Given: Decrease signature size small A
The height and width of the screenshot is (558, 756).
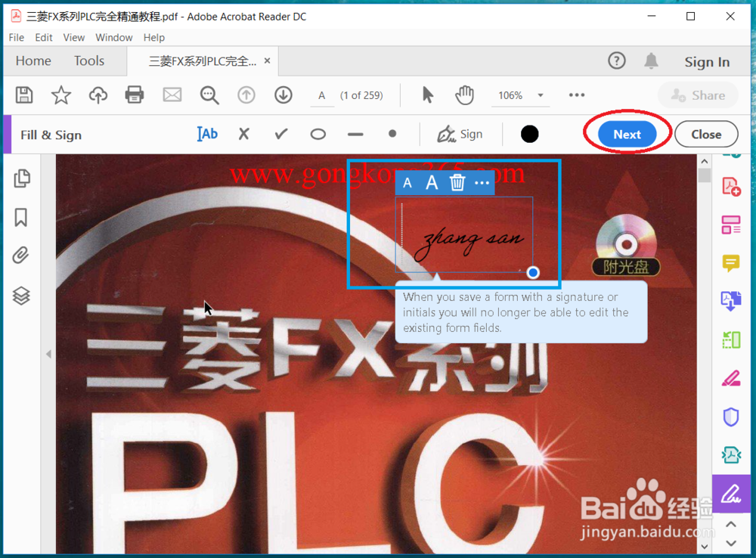Looking at the screenshot, I should coord(407,183).
